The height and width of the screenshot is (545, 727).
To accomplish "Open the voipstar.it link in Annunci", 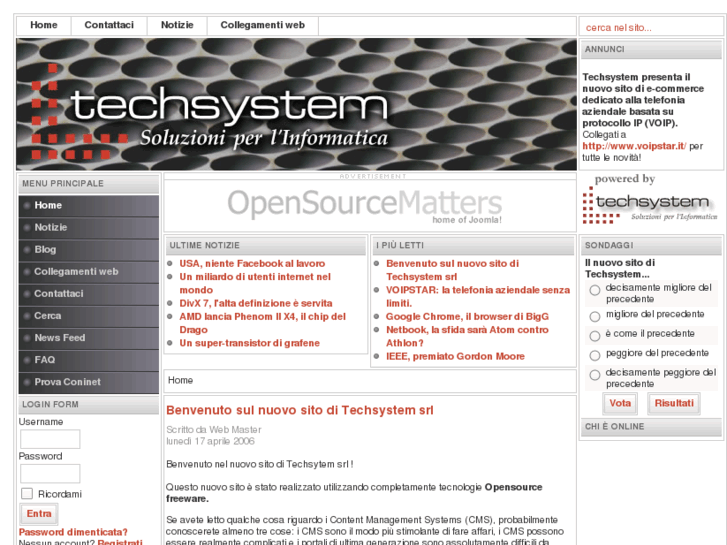I will click(634, 146).
